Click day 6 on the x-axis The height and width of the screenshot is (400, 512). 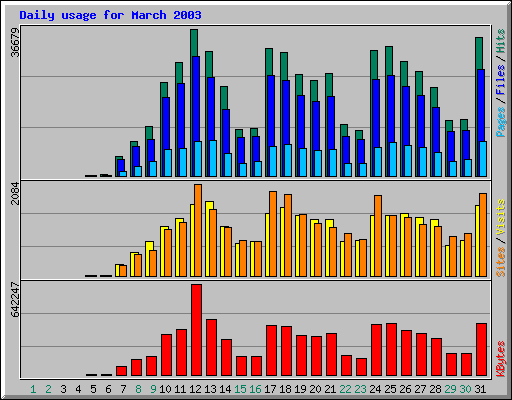tap(108, 389)
